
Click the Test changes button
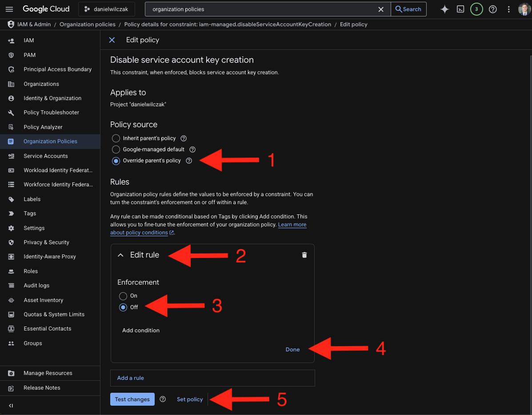132,399
